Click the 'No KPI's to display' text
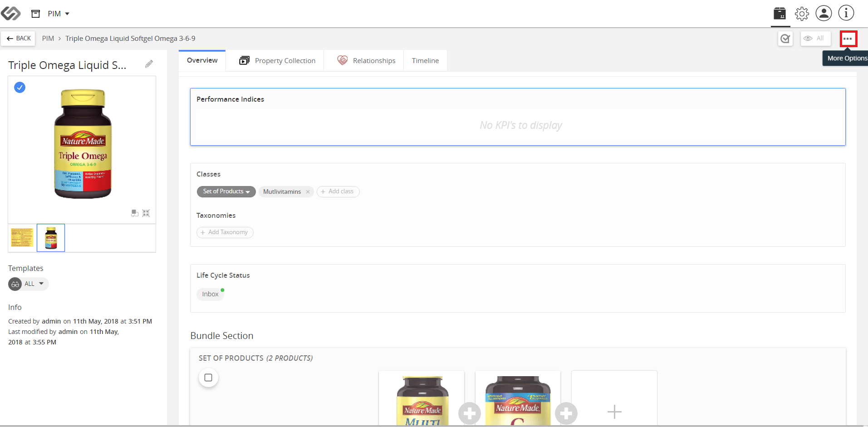This screenshot has width=868, height=427. 521,125
